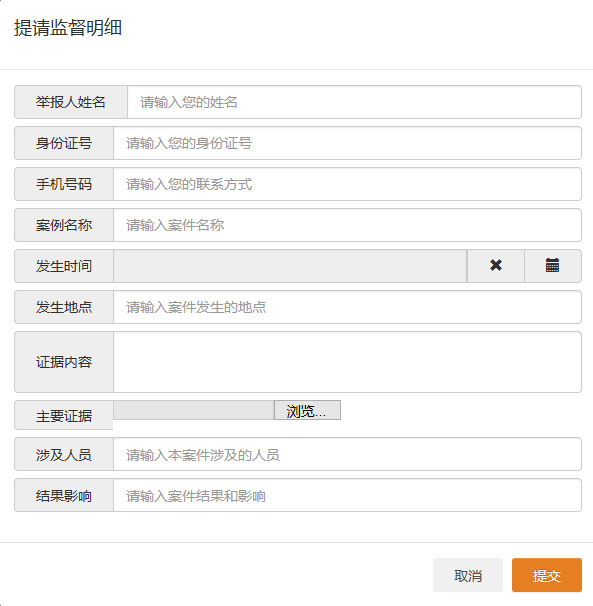The width and height of the screenshot is (593, 606).
Task: Clear the 发生时间 date with the X icon
Action: tap(496, 266)
